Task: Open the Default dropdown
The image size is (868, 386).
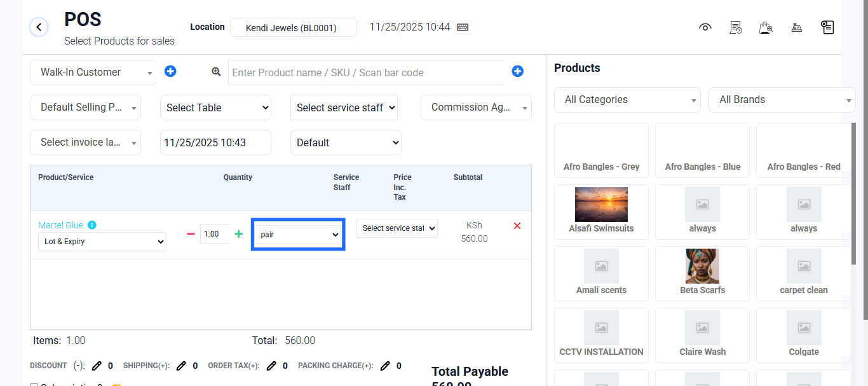Action: click(x=346, y=142)
